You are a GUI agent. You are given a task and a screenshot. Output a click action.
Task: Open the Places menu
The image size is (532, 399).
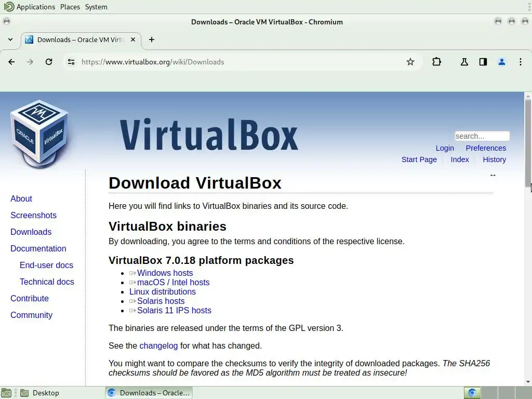pyautogui.click(x=70, y=7)
